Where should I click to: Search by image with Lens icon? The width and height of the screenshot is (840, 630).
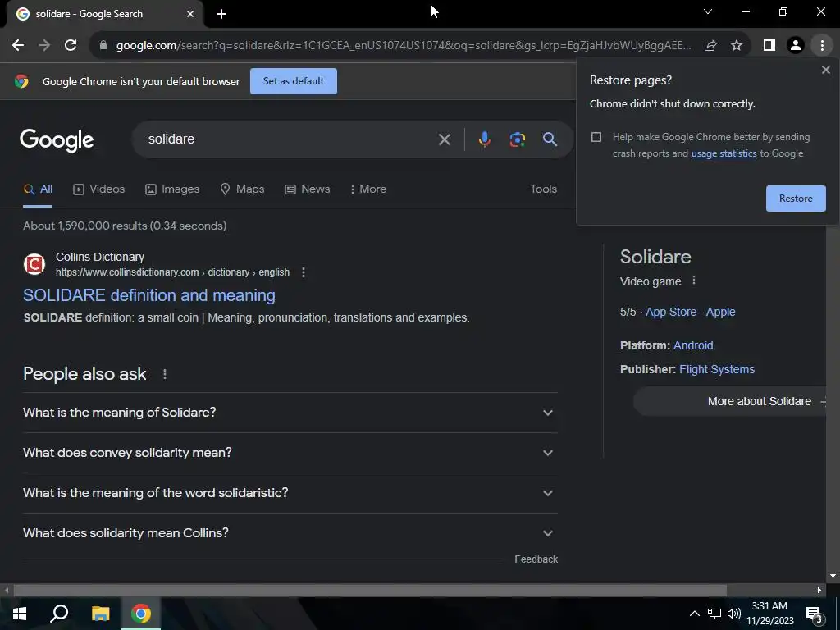tap(517, 139)
